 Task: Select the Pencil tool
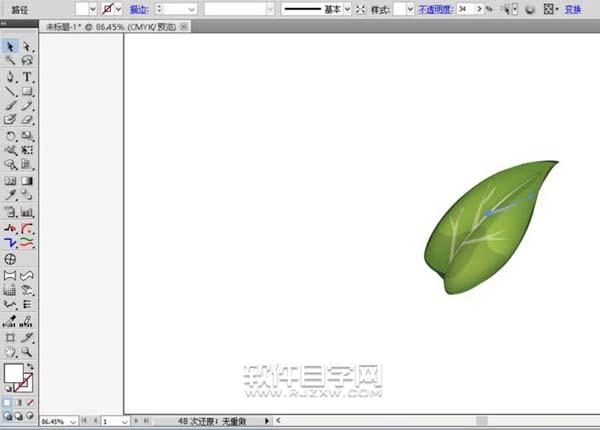27,105
